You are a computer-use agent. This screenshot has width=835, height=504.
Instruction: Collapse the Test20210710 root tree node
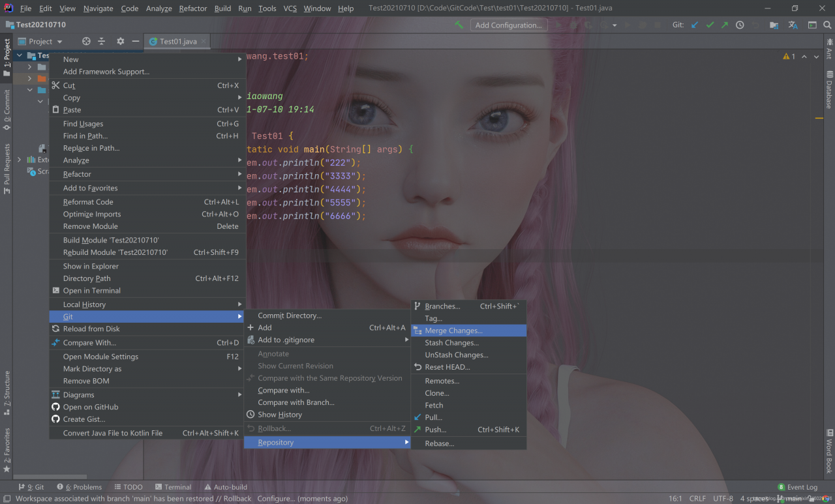20,55
